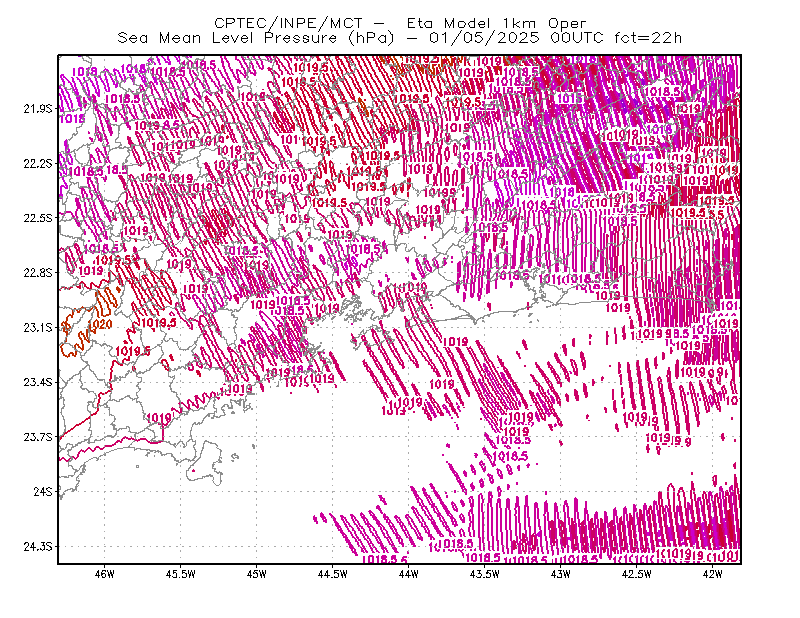The width and height of the screenshot is (800, 618).
Task: Click the orange 1020 contour label
Action: click(x=101, y=325)
